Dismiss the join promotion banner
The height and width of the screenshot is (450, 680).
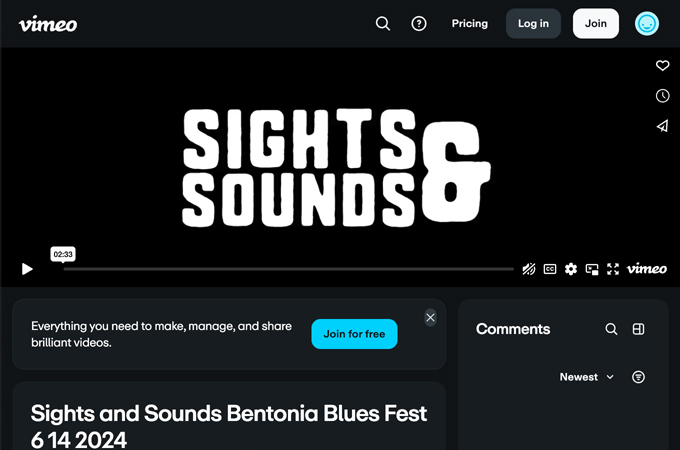click(430, 318)
